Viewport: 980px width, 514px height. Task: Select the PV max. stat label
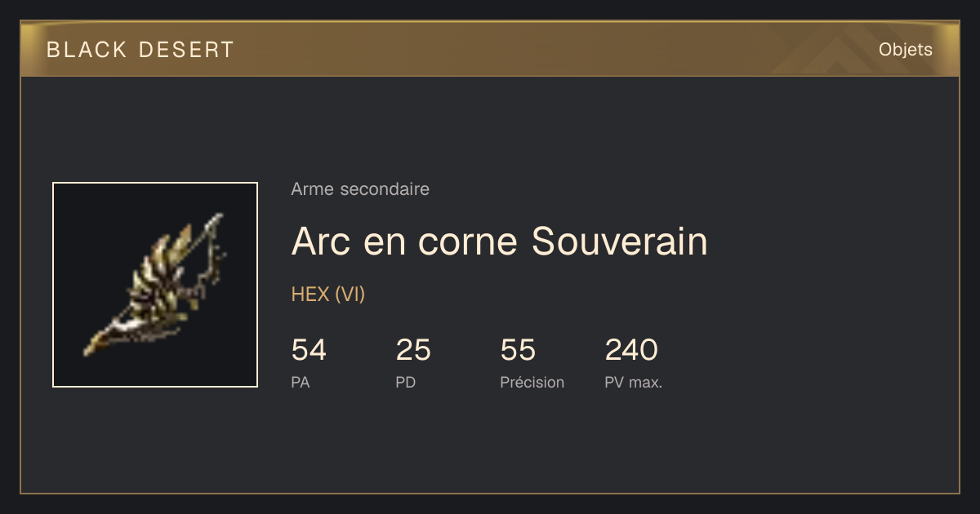pos(634,382)
